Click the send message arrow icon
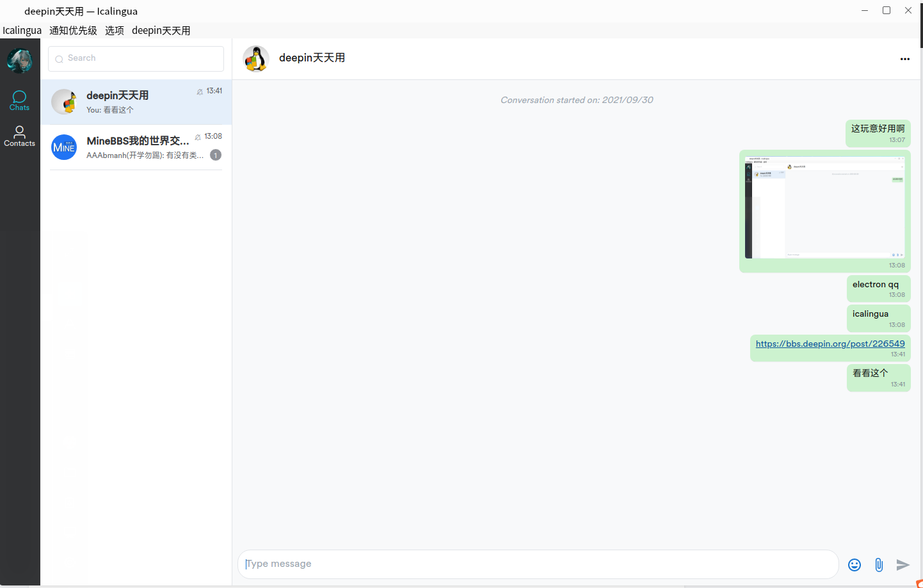This screenshot has width=923, height=588. pyautogui.click(x=903, y=564)
